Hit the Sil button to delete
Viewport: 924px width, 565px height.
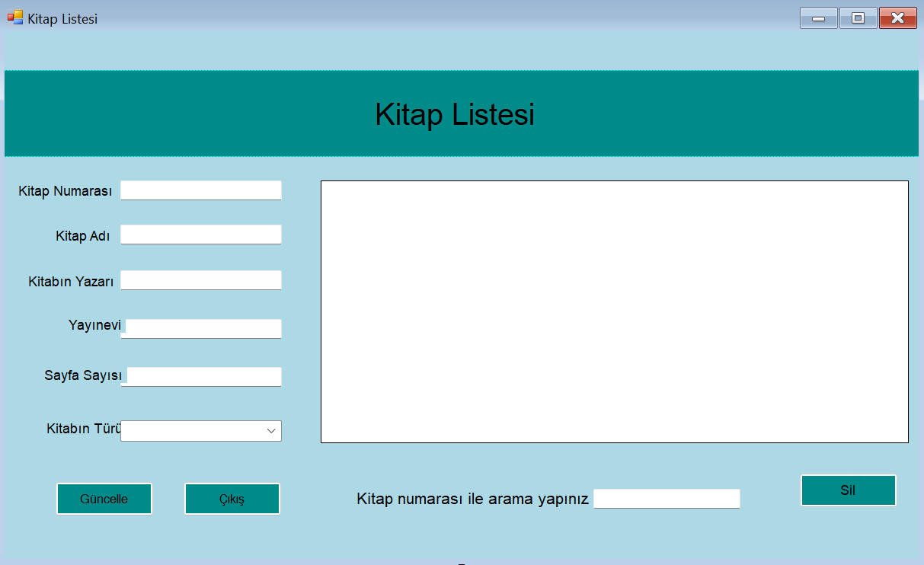pyautogui.click(x=848, y=490)
